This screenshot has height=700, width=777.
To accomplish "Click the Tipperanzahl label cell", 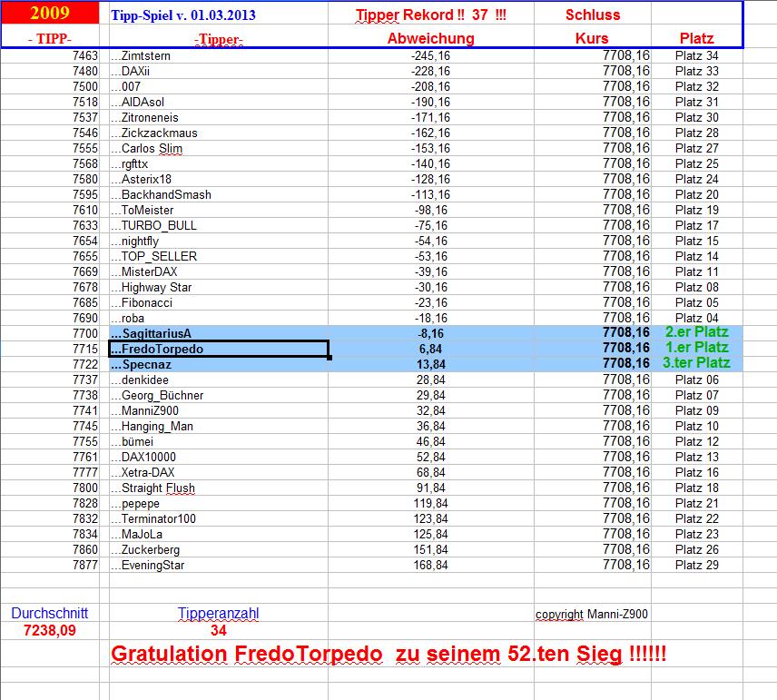I will click(219, 613).
